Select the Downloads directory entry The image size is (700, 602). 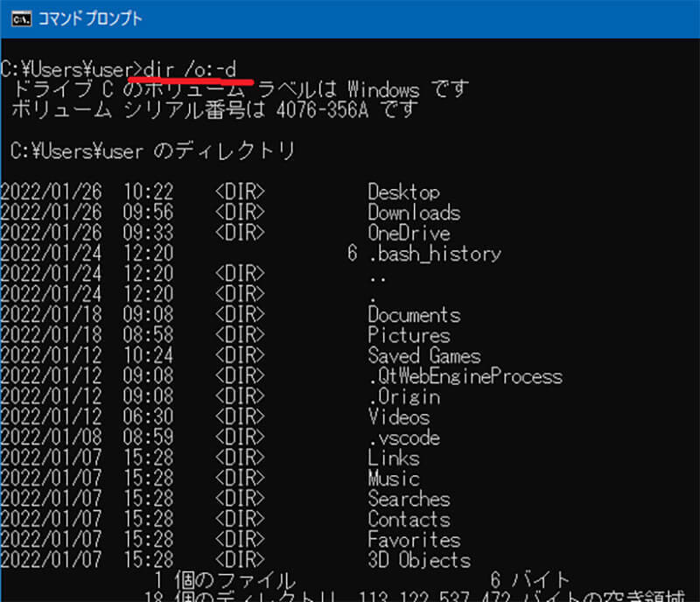click(413, 213)
